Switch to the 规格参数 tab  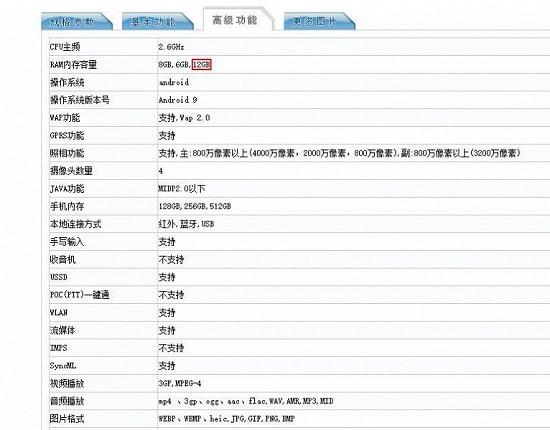coord(77,22)
